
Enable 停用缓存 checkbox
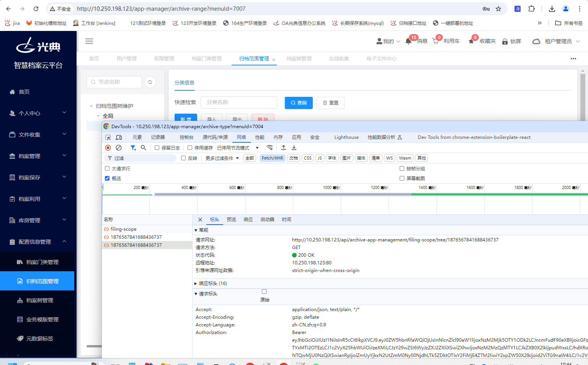point(190,148)
